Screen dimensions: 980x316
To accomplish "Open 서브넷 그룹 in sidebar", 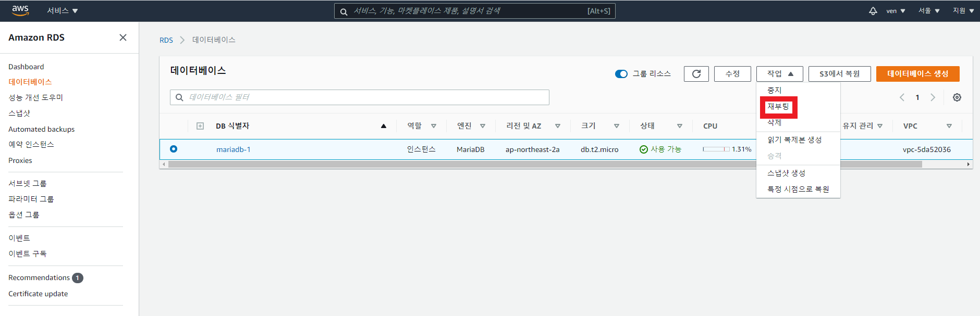I will pyautogui.click(x=28, y=184).
